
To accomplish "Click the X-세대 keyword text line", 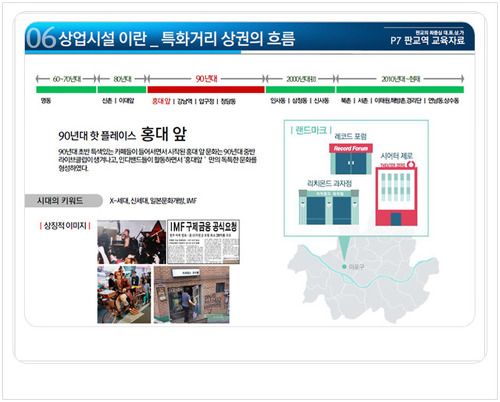I will pyautogui.click(x=153, y=201).
